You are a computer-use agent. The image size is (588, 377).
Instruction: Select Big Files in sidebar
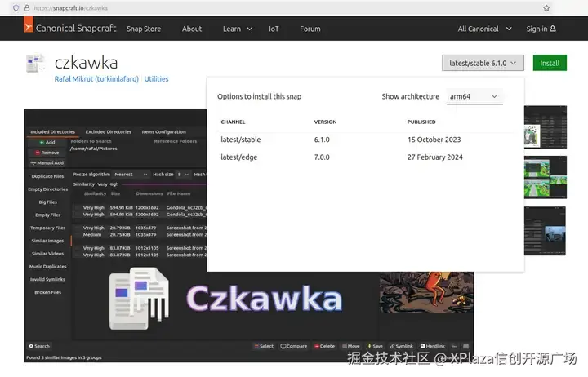click(x=47, y=202)
